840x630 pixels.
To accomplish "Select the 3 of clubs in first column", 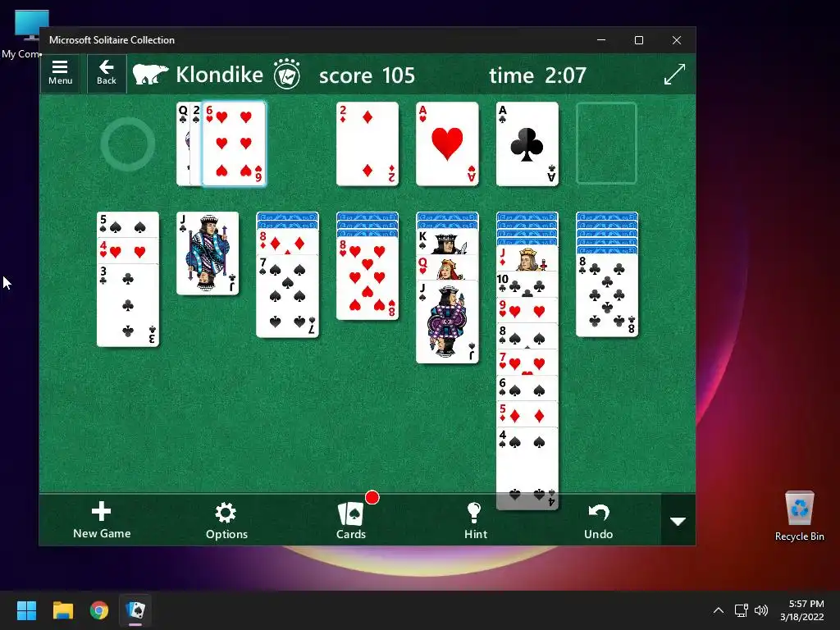I will point(127,305).
